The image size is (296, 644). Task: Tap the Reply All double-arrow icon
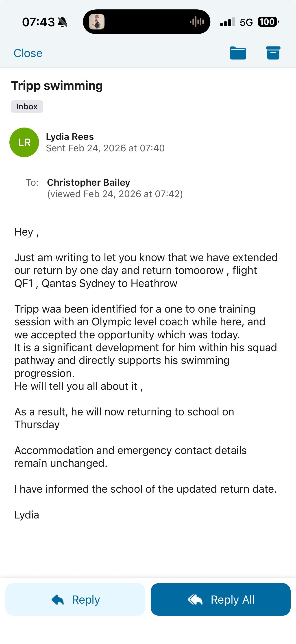195,600
